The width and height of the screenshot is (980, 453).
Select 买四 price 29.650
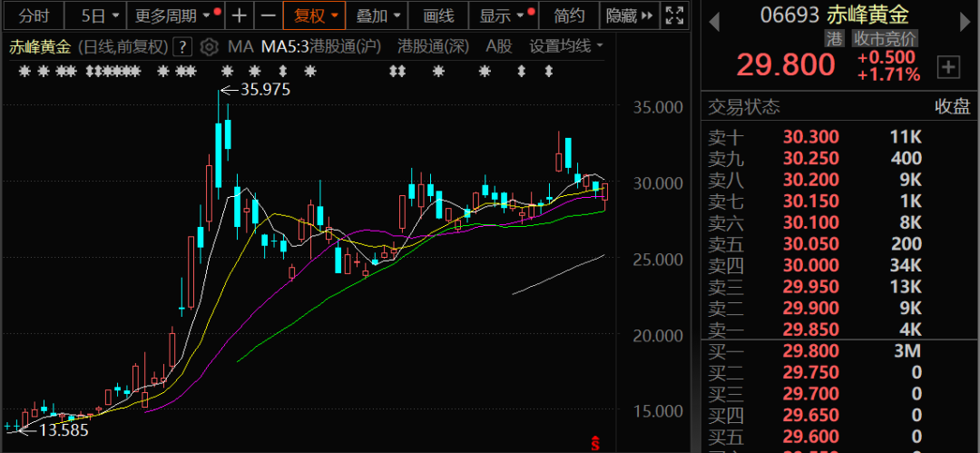[810, 416]
